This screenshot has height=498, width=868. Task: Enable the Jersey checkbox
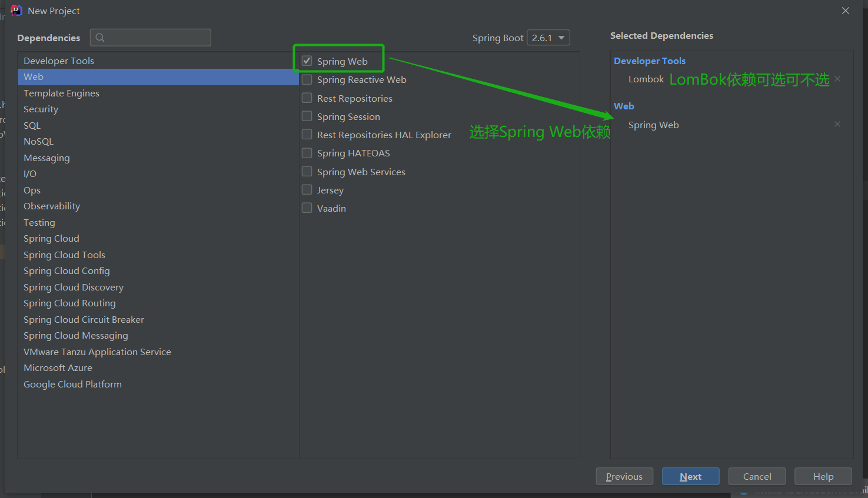(x=307, y=190)
